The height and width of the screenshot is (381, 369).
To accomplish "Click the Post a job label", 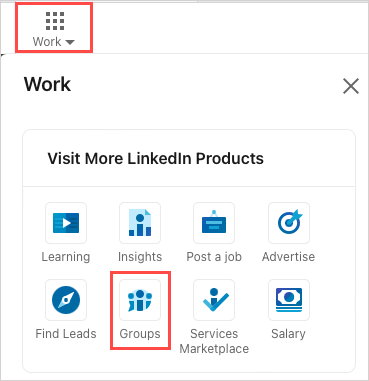I will point(214,257).
